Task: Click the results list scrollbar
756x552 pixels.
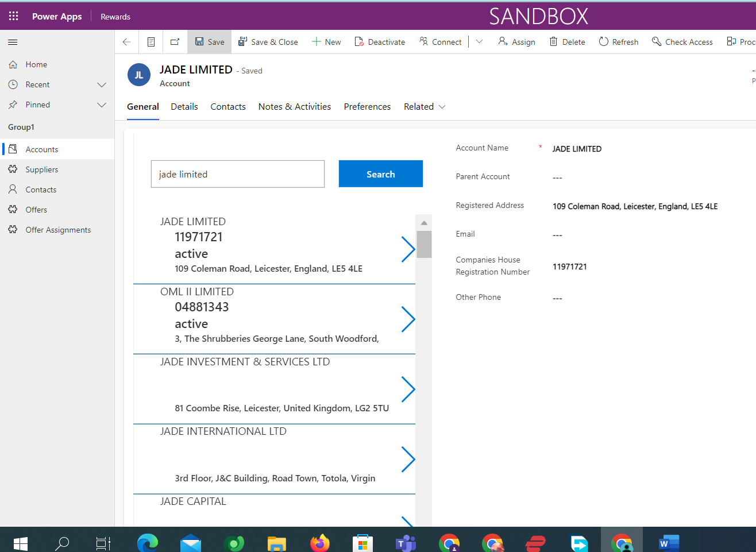Action: pyautogui.click(x=423, y=244)
